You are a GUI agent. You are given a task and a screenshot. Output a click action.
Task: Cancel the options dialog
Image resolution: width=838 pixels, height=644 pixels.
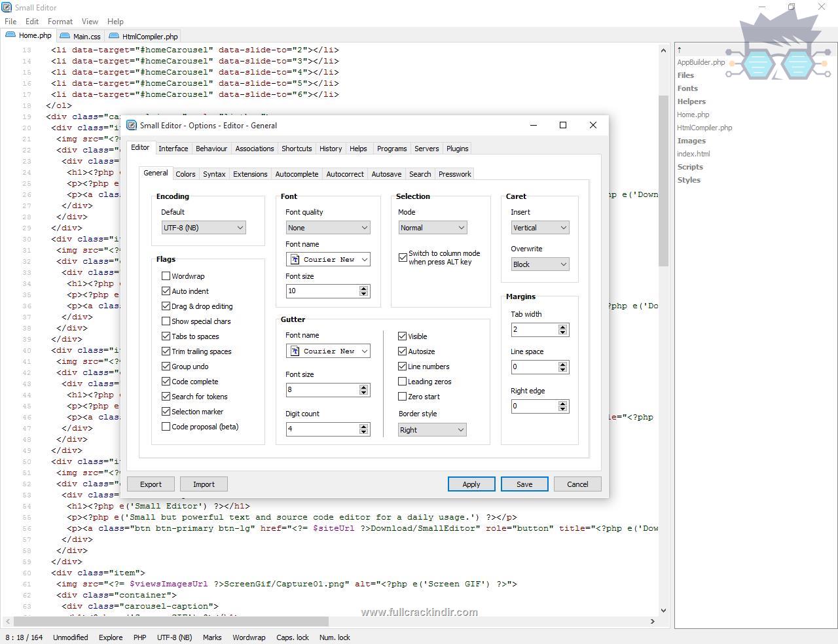pos(577,484)
